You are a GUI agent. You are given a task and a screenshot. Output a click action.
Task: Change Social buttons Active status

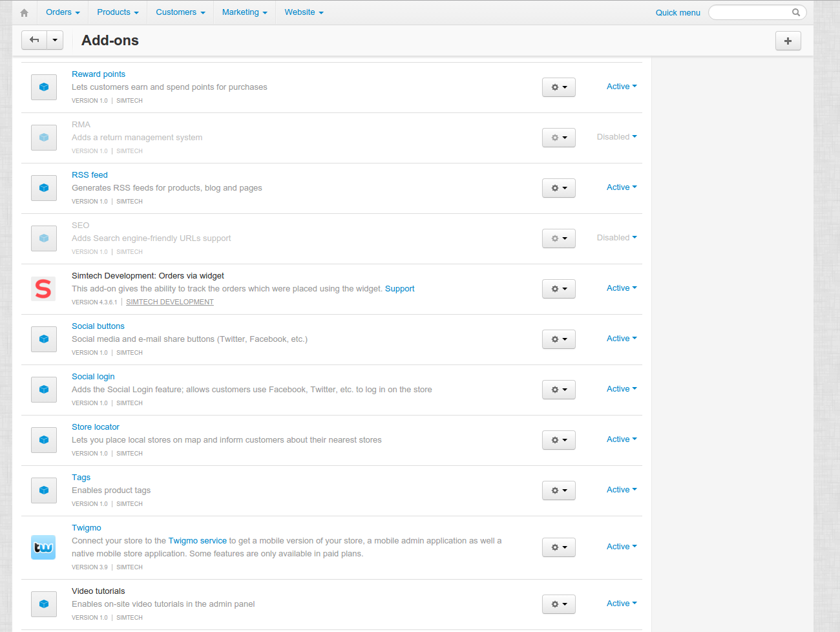tap(622, 339)
